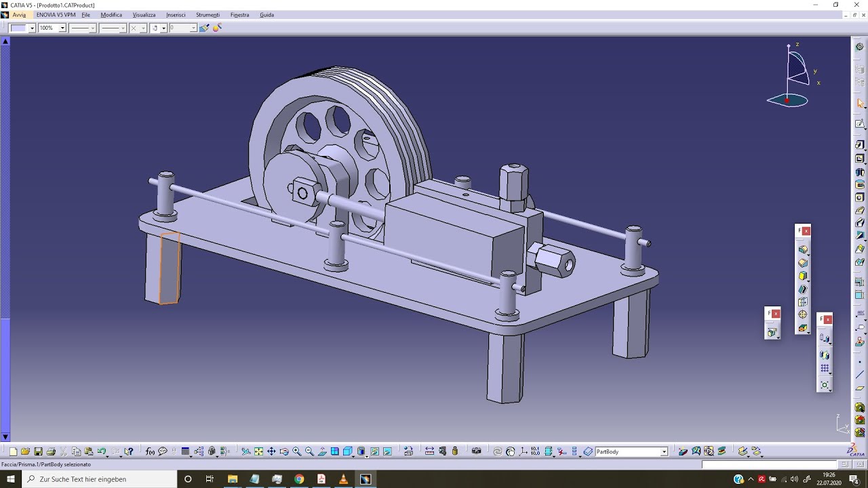
Task: Toggle Hide/Show for selected element
Action: click(374, 451)
